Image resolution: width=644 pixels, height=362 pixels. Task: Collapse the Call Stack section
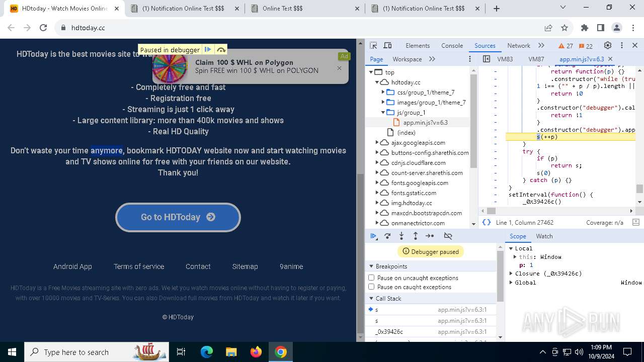tap(371, 299)
